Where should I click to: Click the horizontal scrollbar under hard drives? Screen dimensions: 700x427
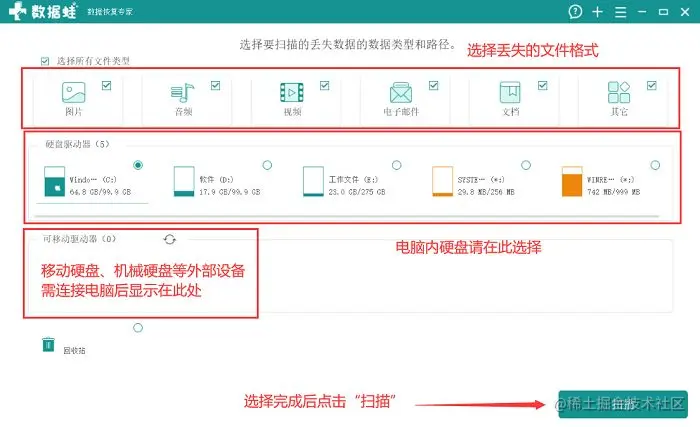click(x=347, y=217)
